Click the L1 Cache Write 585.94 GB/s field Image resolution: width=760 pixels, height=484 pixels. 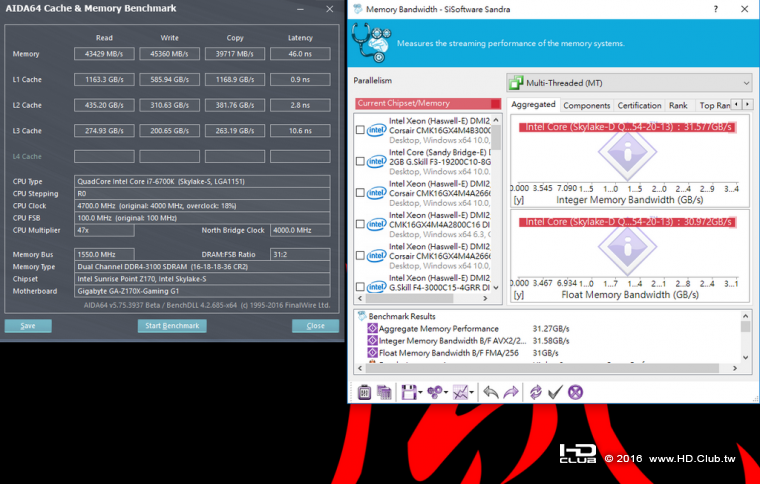169,79
